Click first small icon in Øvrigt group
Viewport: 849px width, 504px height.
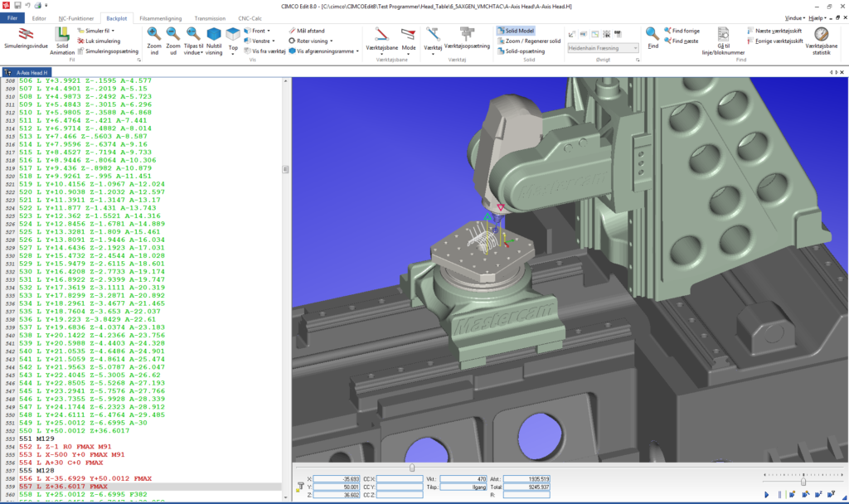(572, 34)
